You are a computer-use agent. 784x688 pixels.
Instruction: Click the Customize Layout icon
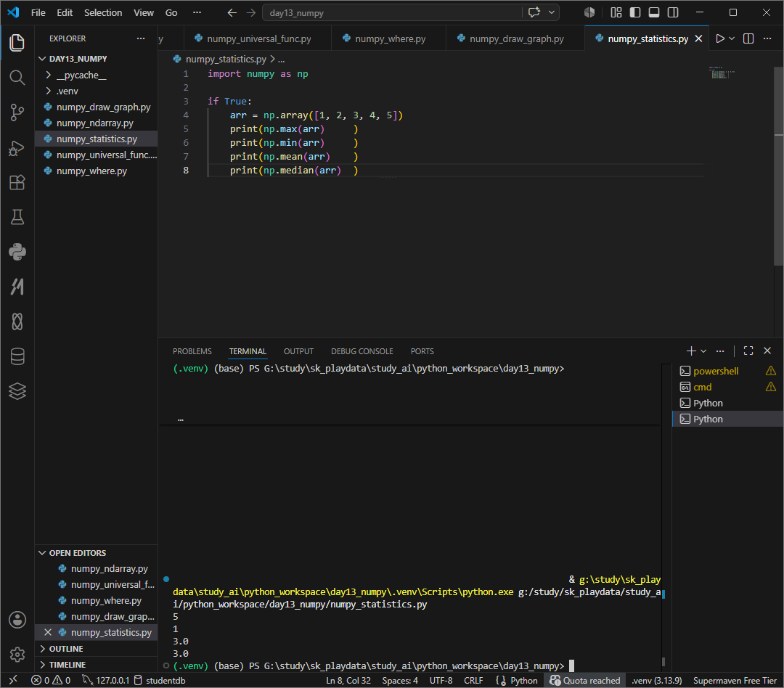click(616, 12)
